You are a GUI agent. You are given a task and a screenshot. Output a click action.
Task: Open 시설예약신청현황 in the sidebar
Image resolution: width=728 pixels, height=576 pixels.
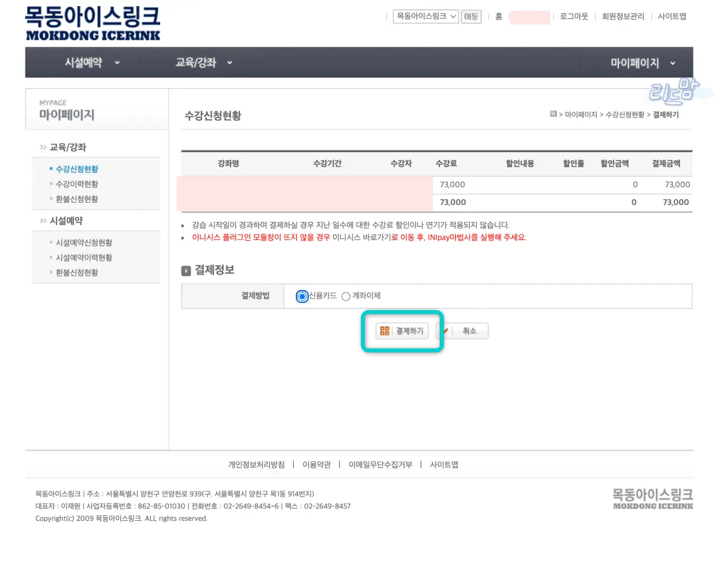(84, 243)
